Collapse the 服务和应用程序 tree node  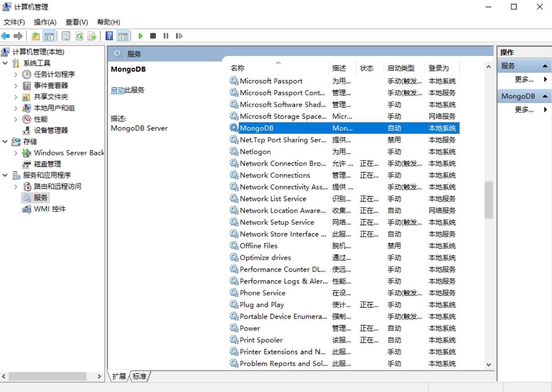click(5, 175)
